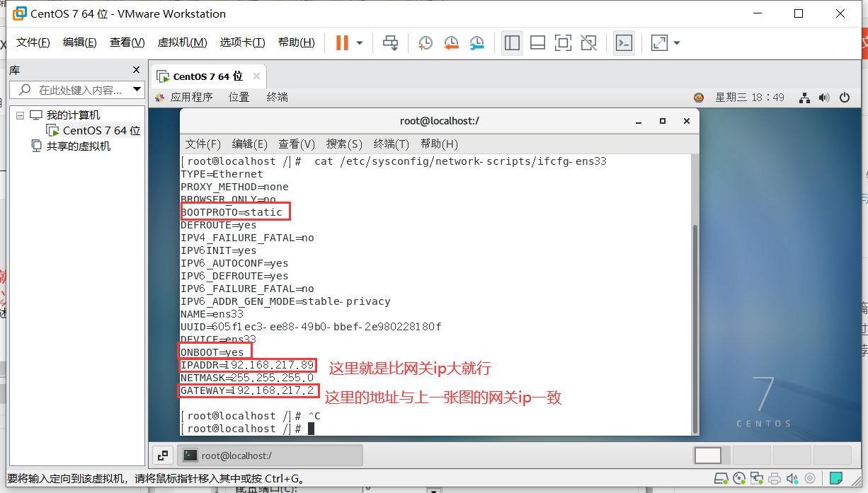Toggle the thumbnail bar view
The image size is (868, 493).
point(537,43)
